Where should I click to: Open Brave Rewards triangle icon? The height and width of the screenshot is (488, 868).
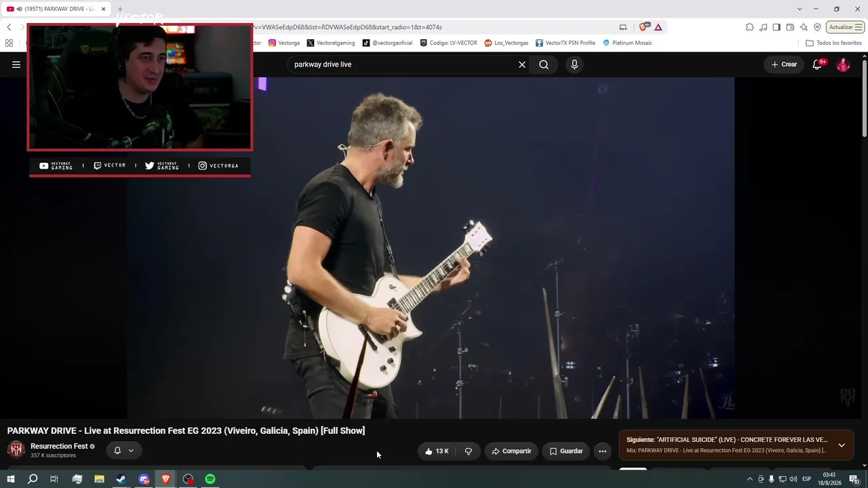[658, 27]
